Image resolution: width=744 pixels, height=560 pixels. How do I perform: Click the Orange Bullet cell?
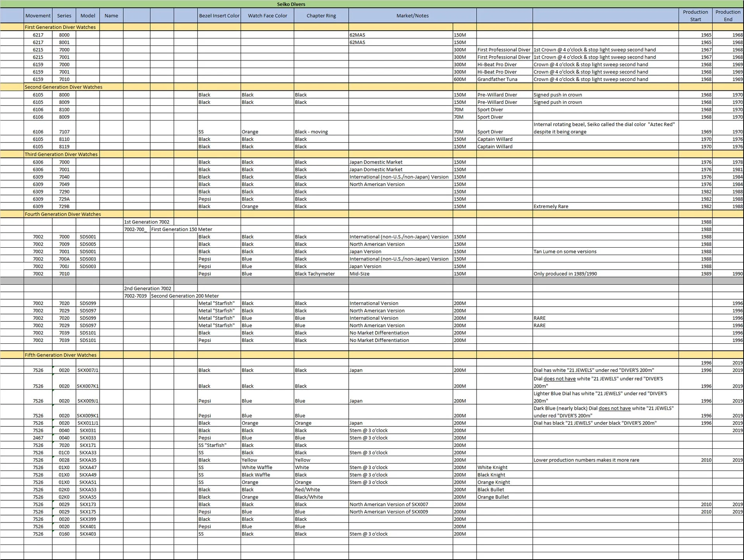coord(493,497)
